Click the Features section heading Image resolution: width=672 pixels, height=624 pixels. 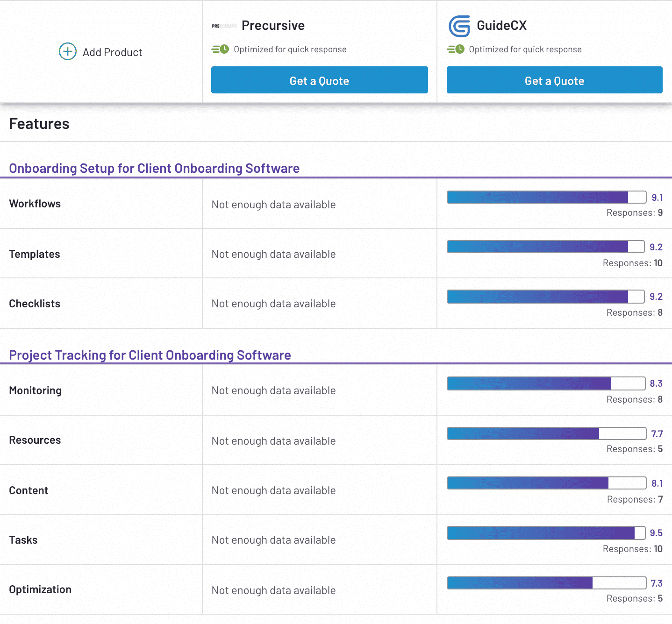[39, 124]
